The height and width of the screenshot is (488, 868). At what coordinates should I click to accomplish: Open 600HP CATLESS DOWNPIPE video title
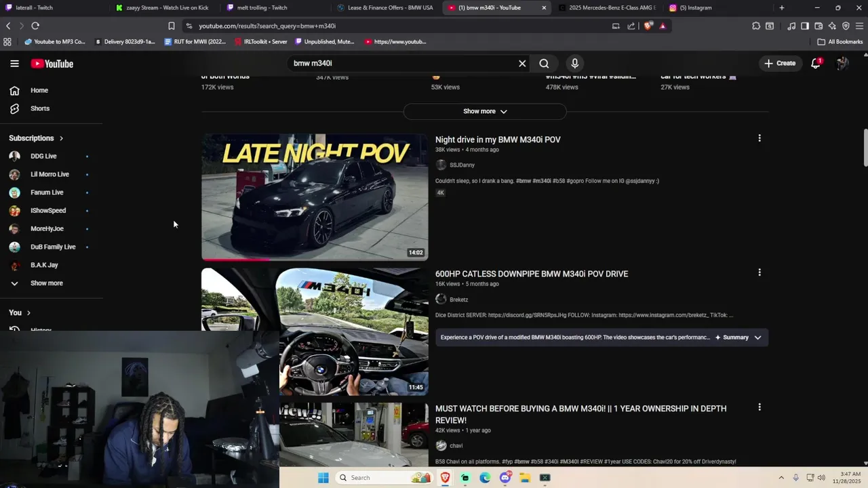click(x=532, y=274)
